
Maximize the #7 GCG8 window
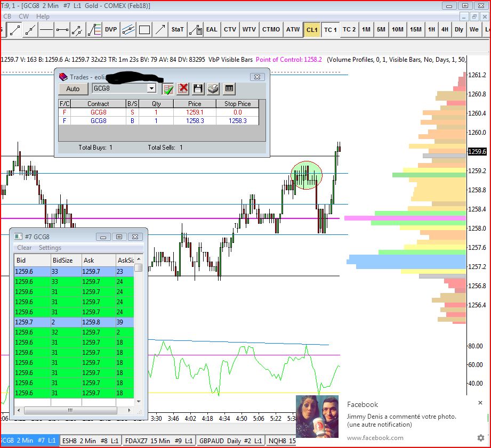119,237
